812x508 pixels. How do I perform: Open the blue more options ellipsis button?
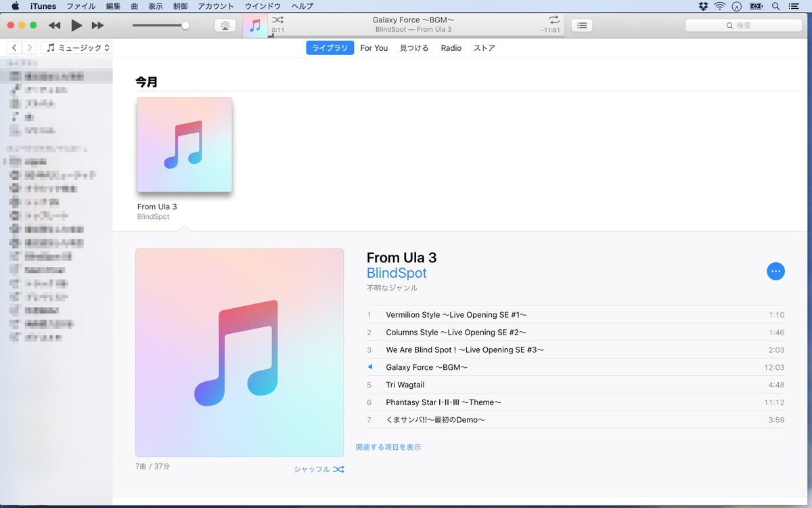tap(775, 271)
